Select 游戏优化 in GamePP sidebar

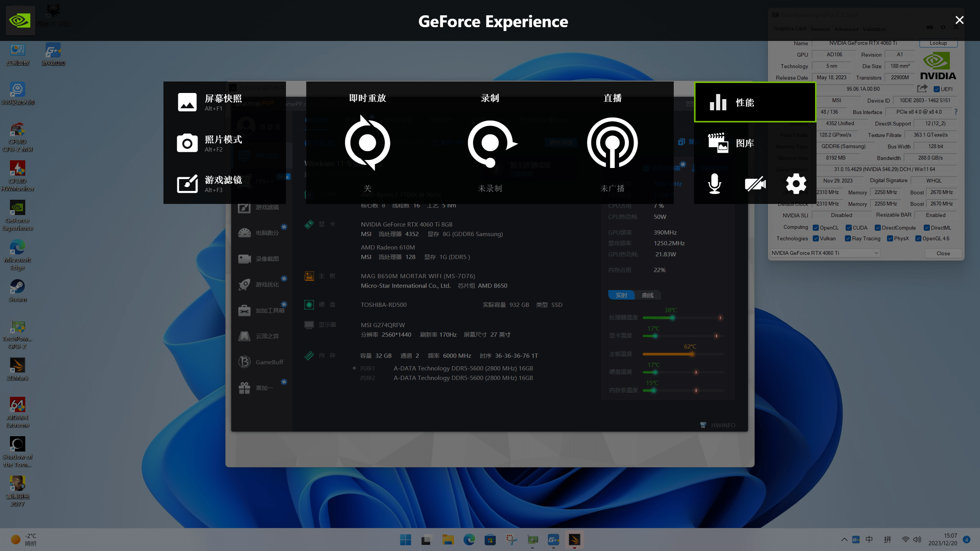(x=261, y=284)
